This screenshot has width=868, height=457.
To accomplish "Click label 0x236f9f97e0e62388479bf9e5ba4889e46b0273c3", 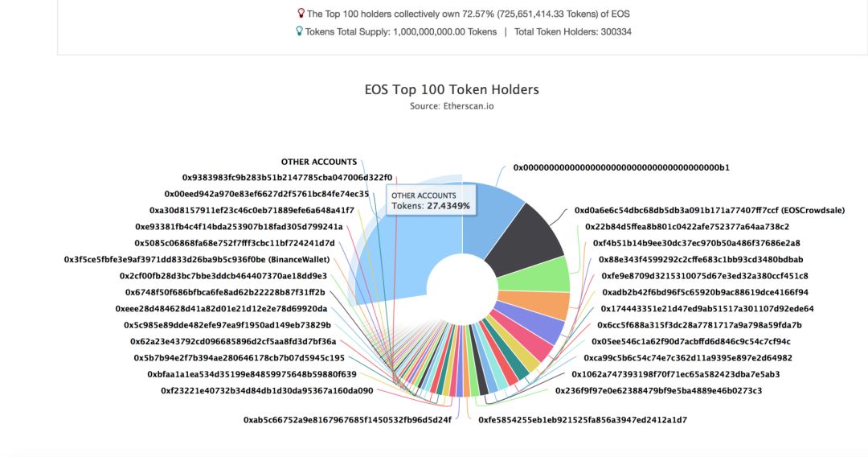I will coord(658,390).
